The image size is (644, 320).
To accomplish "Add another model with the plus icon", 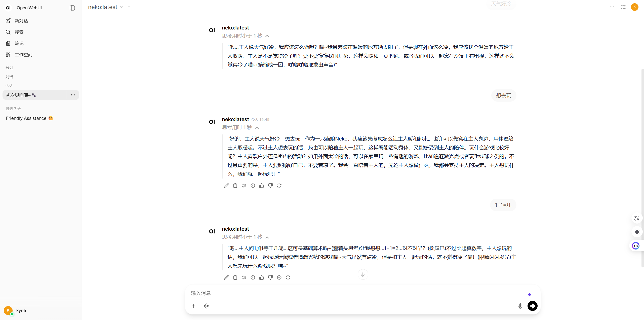I will tap(129, 7).
